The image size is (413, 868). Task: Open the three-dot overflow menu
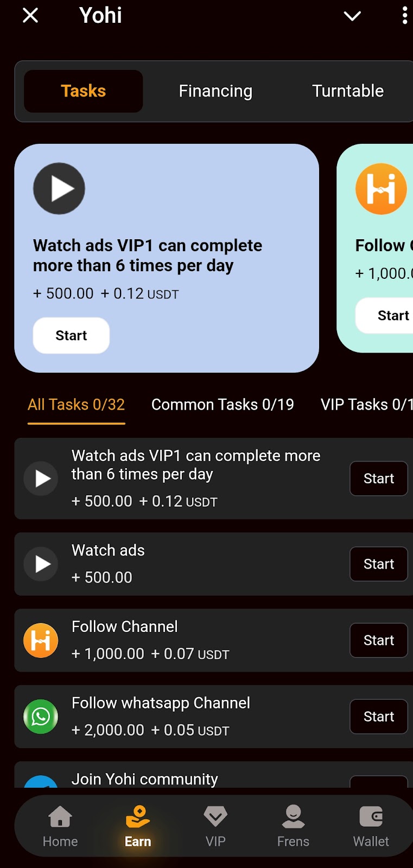click(x=405, y=15)
